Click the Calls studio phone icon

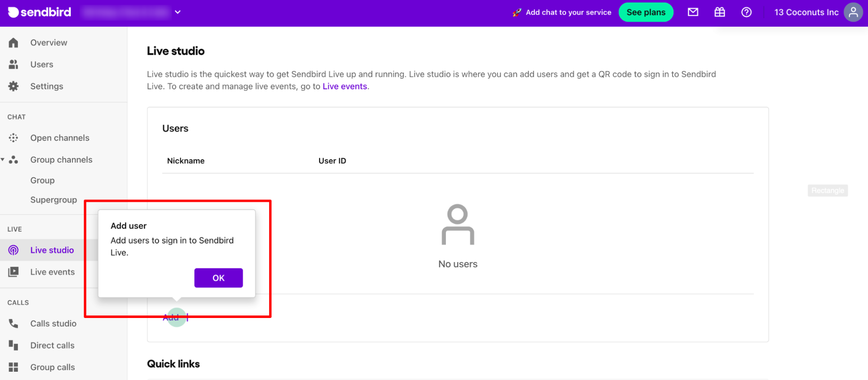tap(13, 324)
